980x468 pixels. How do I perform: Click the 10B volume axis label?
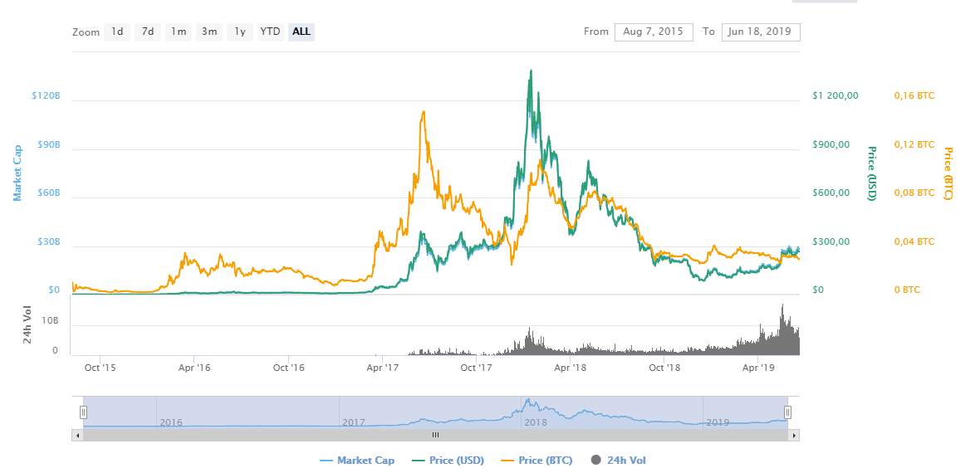pos(51,320)
